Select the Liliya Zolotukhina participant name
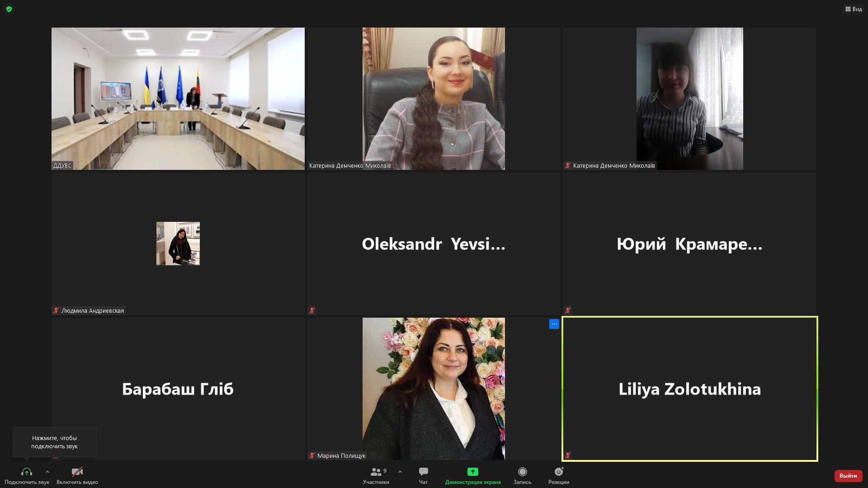 [690, 389]
